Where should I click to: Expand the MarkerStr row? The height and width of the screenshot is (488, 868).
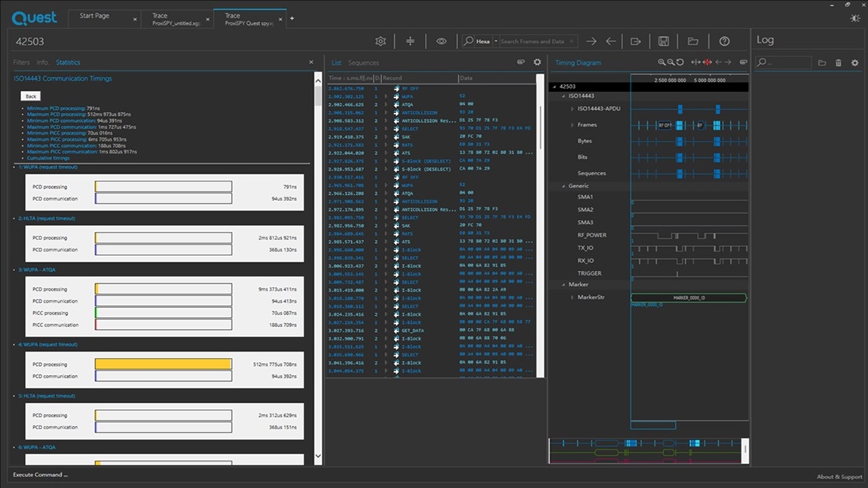pos(572,297)
